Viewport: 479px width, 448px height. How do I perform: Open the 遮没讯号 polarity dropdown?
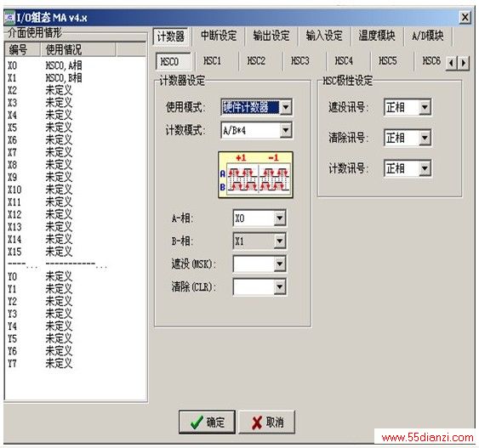pyautogui.click(x=425, y=107)
